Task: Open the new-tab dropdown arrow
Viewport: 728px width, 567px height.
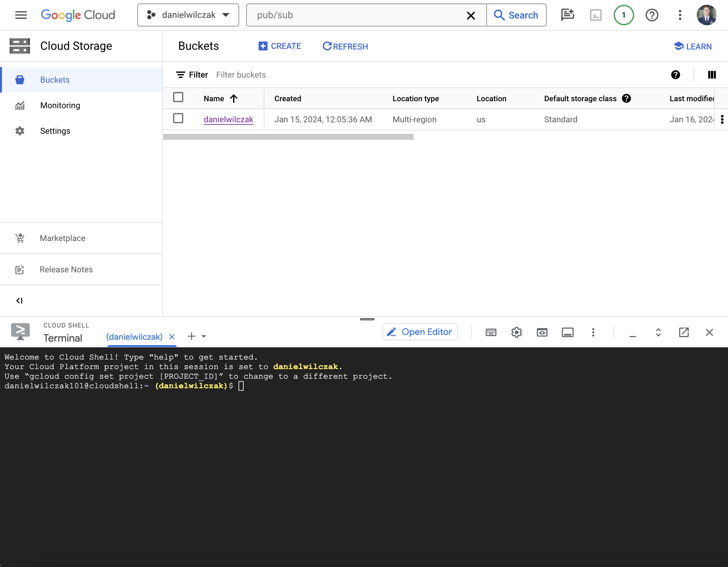Action: [204, 336]
